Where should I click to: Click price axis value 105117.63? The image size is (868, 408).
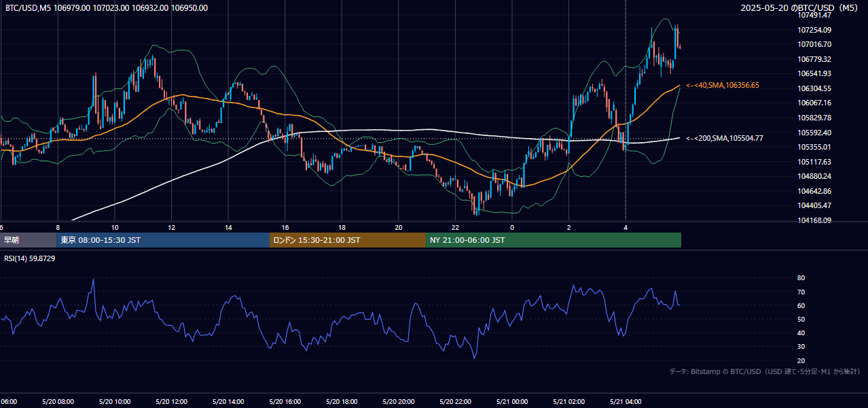[x=814, y=162]
